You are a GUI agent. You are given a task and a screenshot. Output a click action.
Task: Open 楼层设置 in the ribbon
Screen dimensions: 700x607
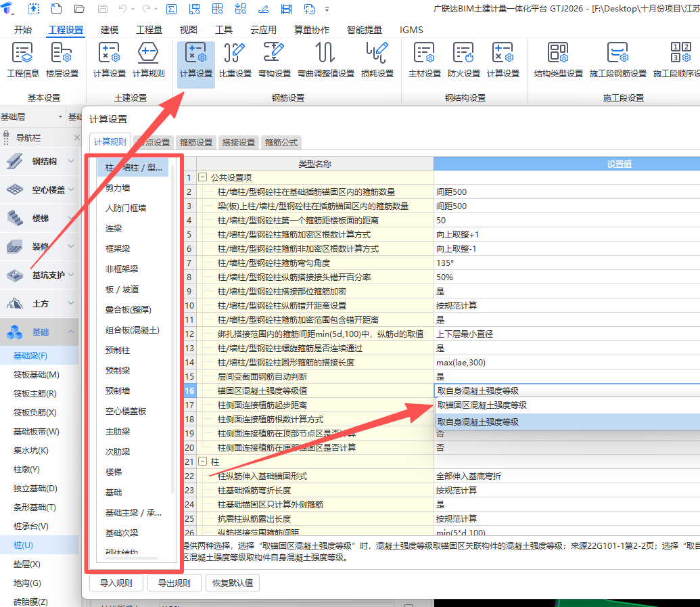(x=62, y=60)
